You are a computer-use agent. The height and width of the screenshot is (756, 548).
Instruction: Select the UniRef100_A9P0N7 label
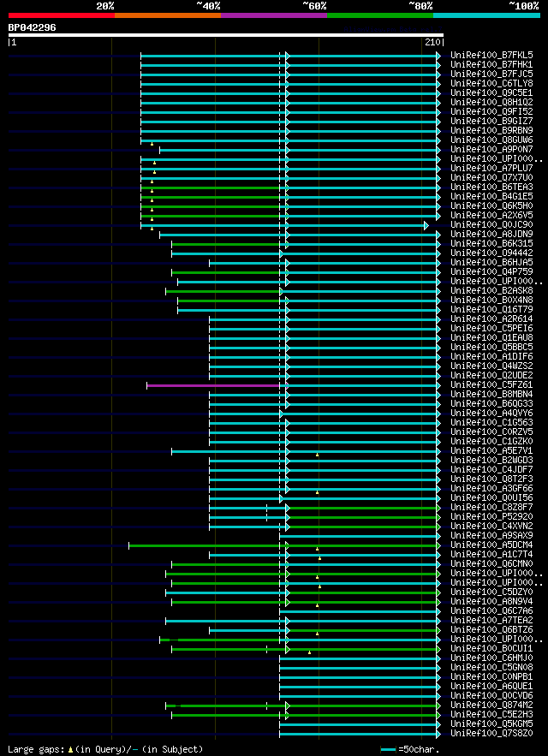point(491,149)
